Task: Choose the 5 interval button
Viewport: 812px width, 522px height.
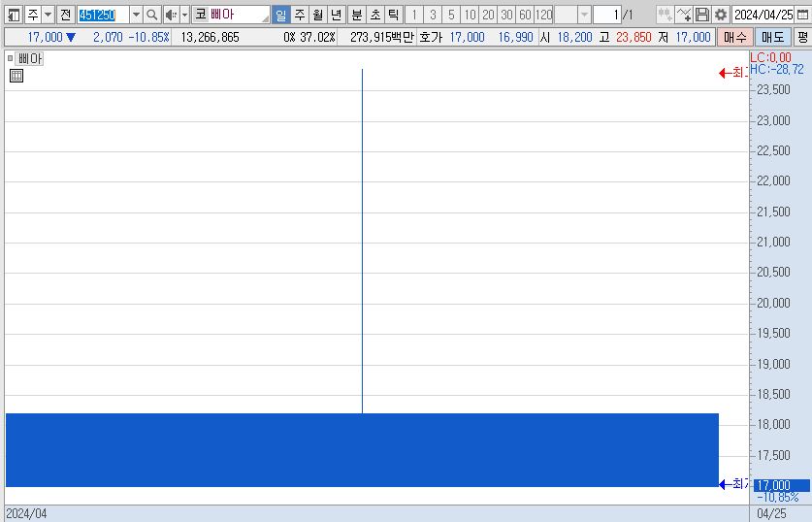Action: tap(451, 15)
